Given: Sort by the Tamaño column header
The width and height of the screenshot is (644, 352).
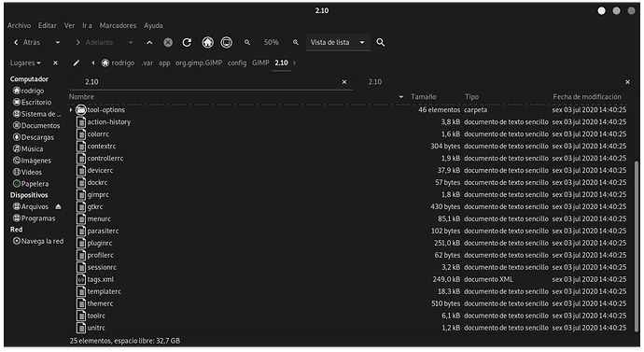Looking at the screenshot, I should [435, 97].
